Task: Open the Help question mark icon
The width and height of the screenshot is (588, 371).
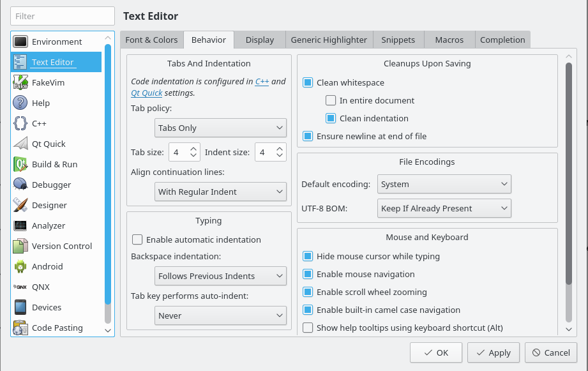Action: [20, 103]
